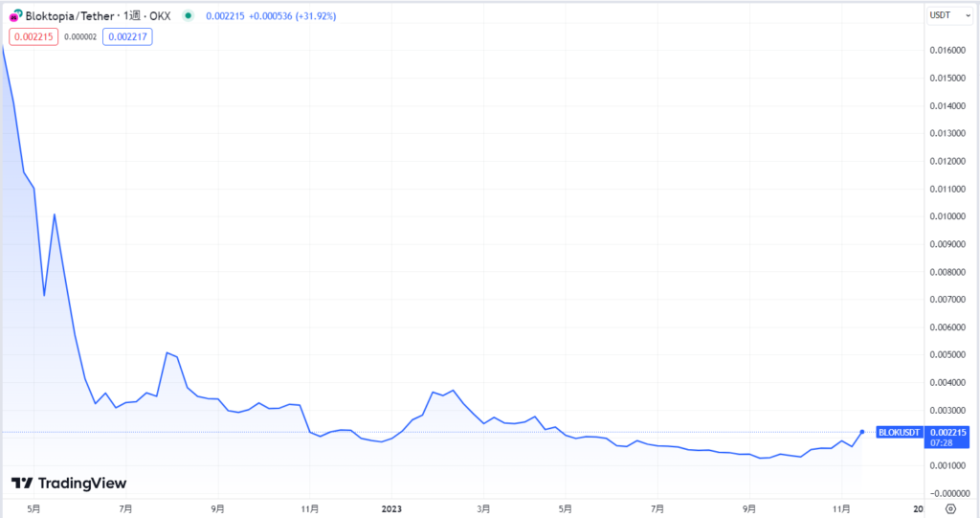Image resolution: width=980 pixels, height=518 pixels.
Task: Click the green market status dot
Action: tap(188, 15)
